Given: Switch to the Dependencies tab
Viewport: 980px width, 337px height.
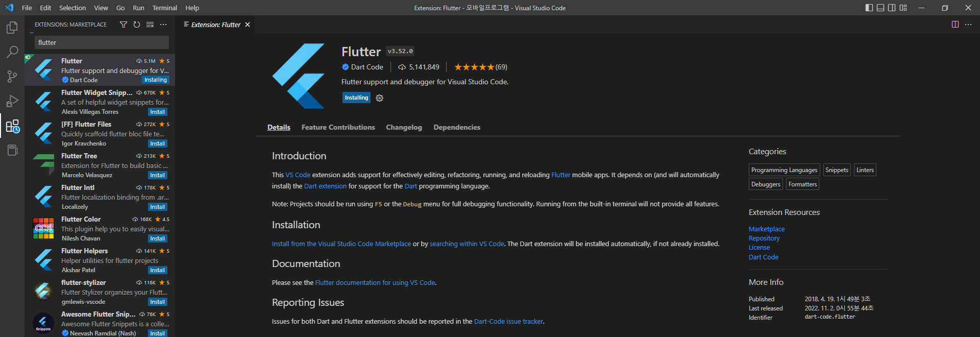Looking at the screenshot, I should click(457, 127).
